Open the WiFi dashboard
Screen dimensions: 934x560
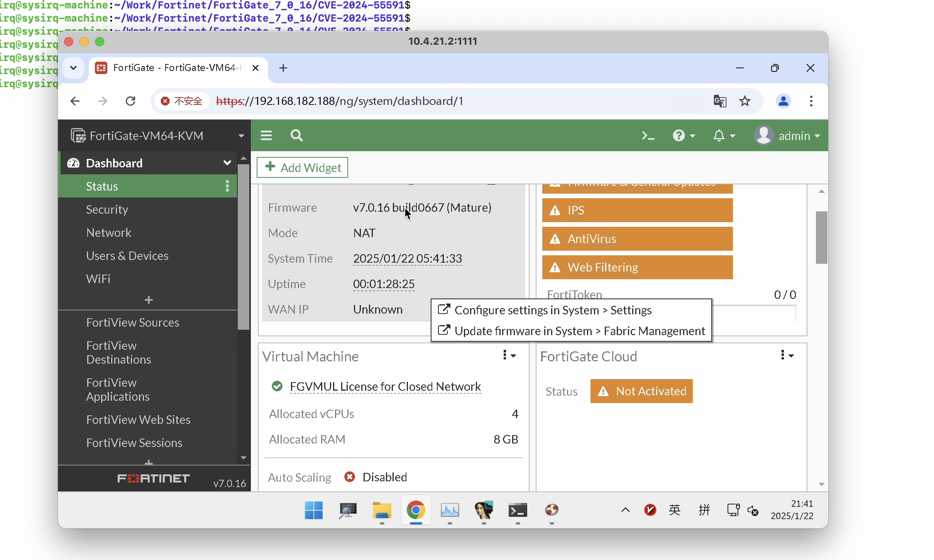[x=98, y=279]
